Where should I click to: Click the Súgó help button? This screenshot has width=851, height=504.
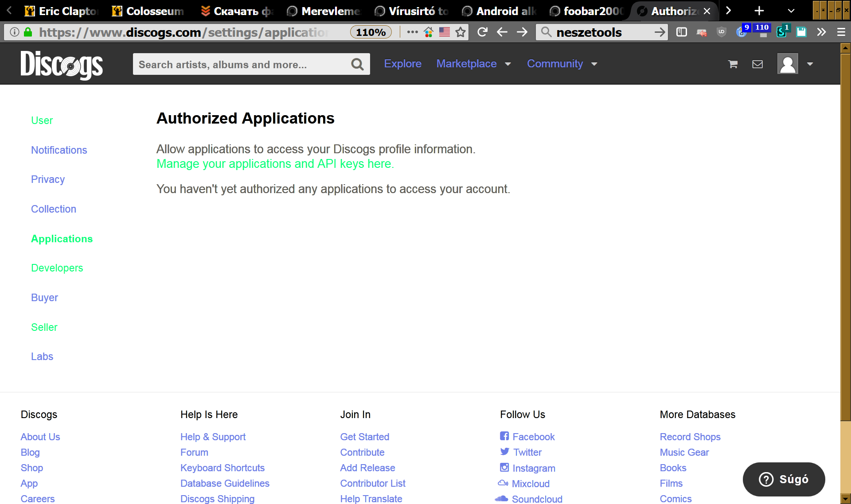click(x=784, y=479)
